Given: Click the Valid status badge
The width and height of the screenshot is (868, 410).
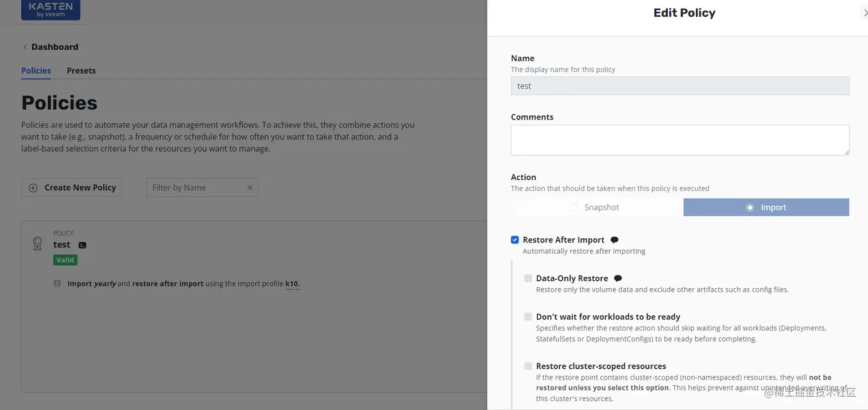Looking at the screenshot, I should 65,260.
